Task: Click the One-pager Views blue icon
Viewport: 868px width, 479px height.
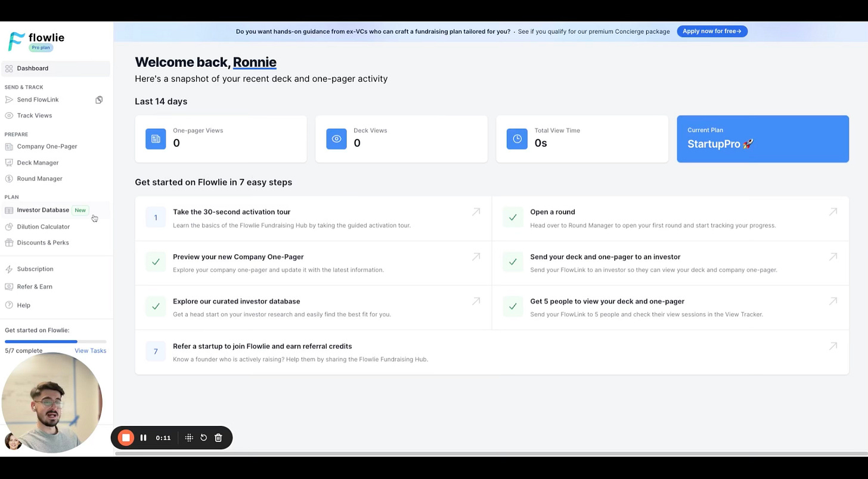Action: pyautogui.click(x=156, y=139)
